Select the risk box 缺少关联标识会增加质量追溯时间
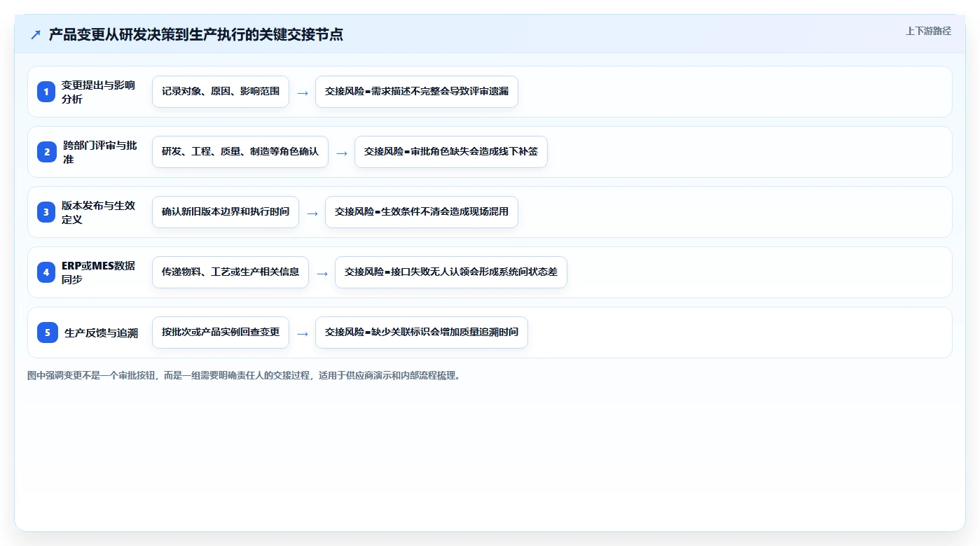980x546 pixels. (422, 332)
